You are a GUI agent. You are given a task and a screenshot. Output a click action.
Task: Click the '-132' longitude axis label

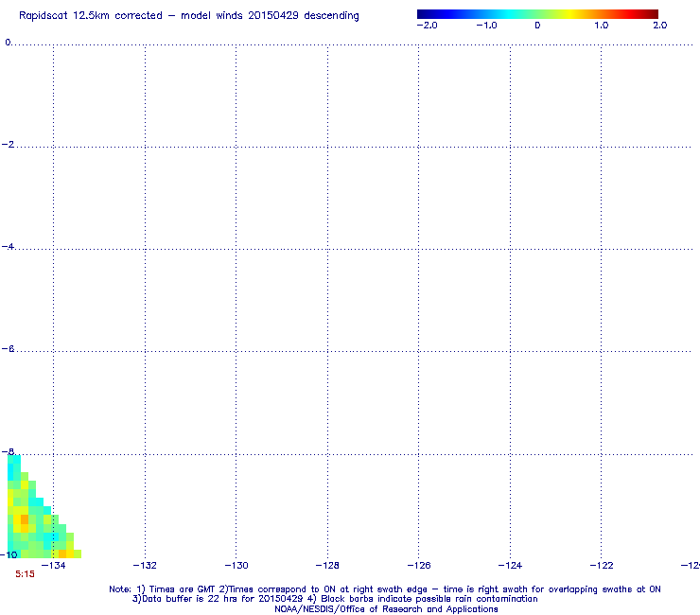tap(145, 566)
